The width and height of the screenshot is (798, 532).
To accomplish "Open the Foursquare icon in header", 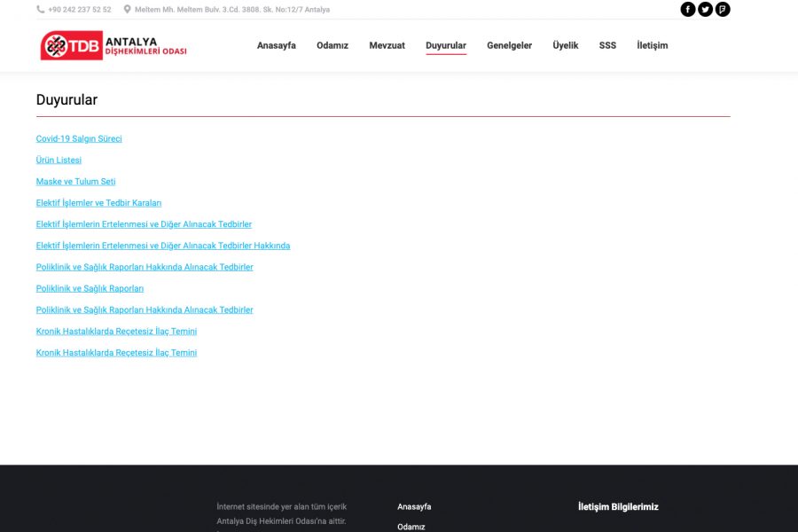I will [723, 10].
